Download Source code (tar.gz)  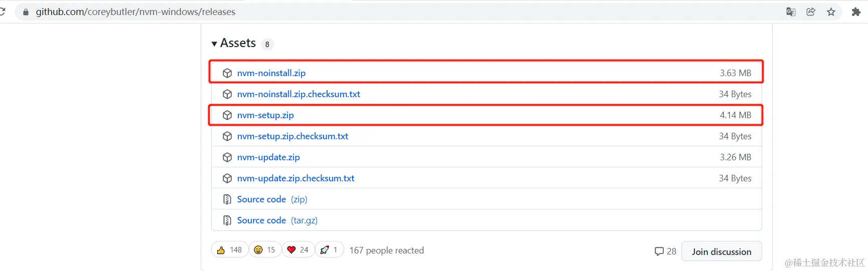coord(277,220)
